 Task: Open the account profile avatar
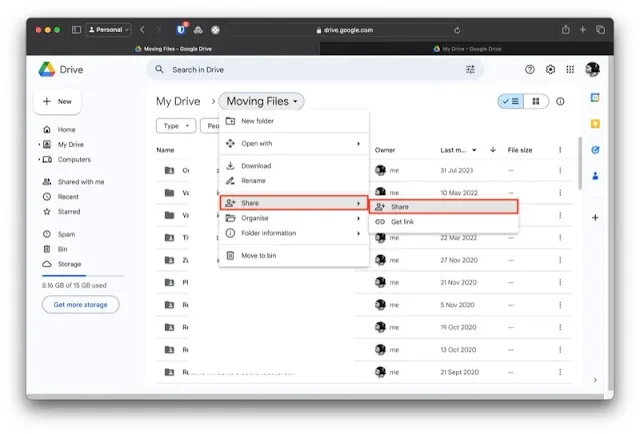(x=592, y=69)
